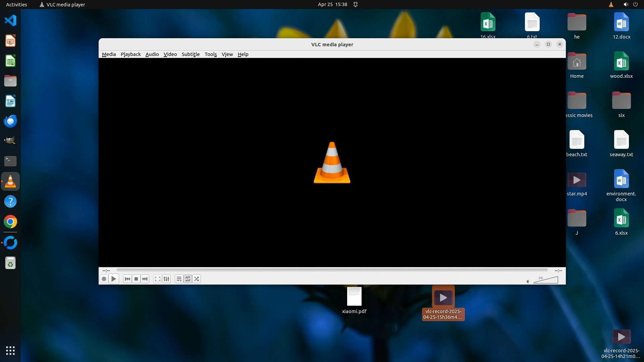Image resolution: width=644 pixels, height=362 pixels.
Task: Toggle loop repeat mode
Action: (x=188, y=279)
